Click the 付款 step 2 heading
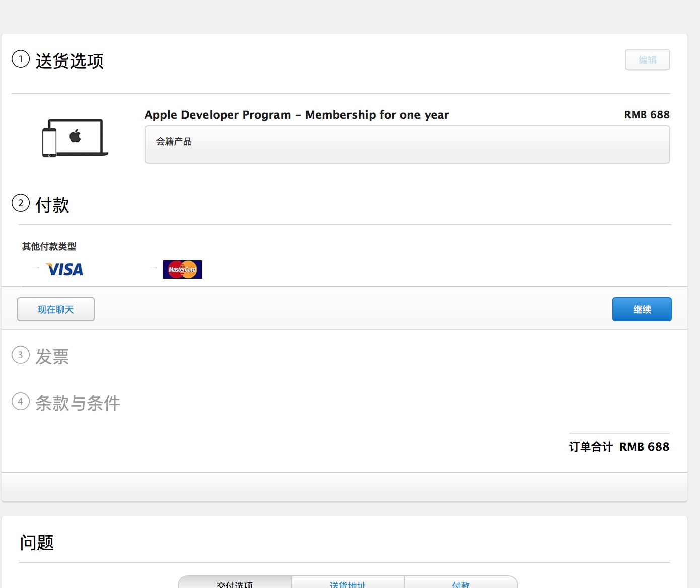700x588 pixels. pyautogui.click(x=52, y=205)
